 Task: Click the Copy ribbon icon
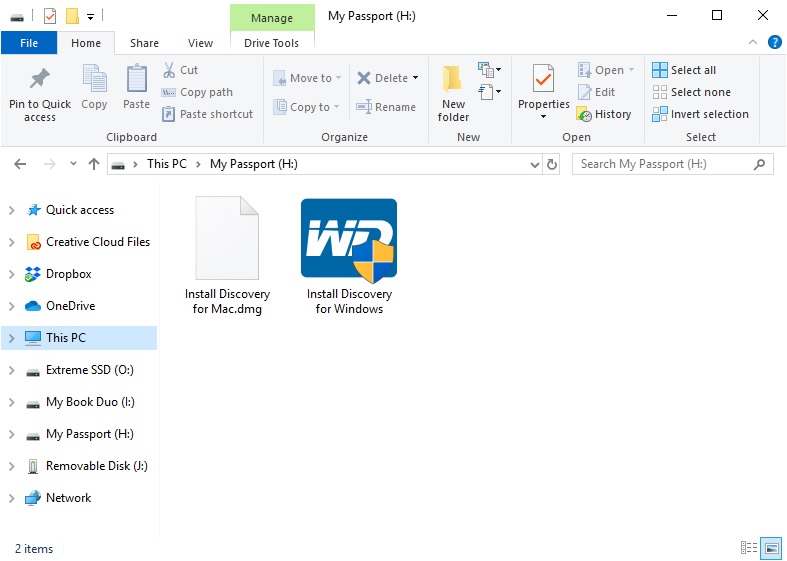(94, 80)
